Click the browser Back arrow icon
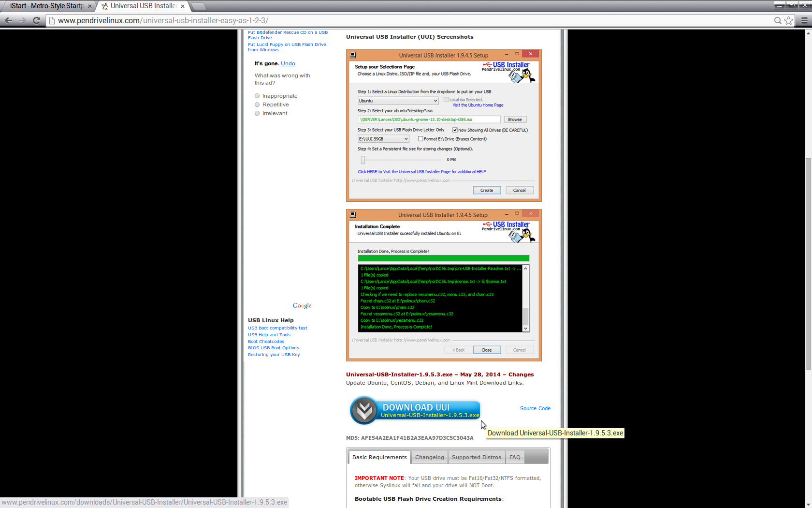Screen dimensions: 812x508 [8, 20]
